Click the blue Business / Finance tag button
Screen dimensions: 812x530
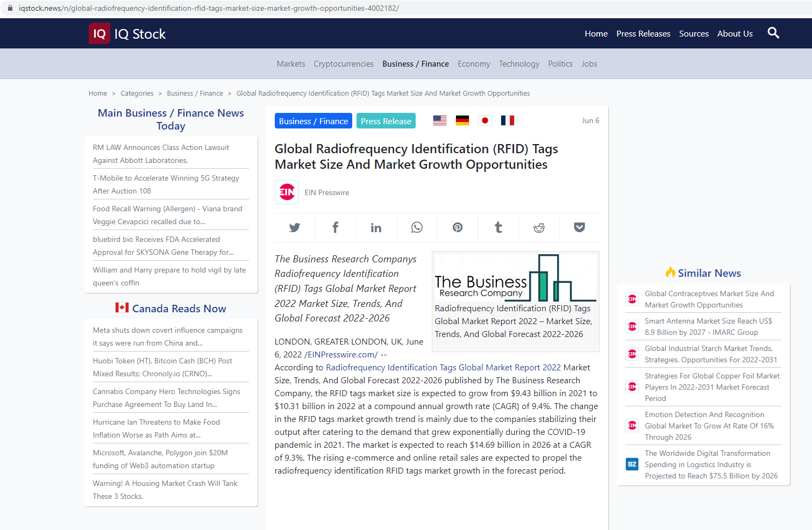coord(314,121)
